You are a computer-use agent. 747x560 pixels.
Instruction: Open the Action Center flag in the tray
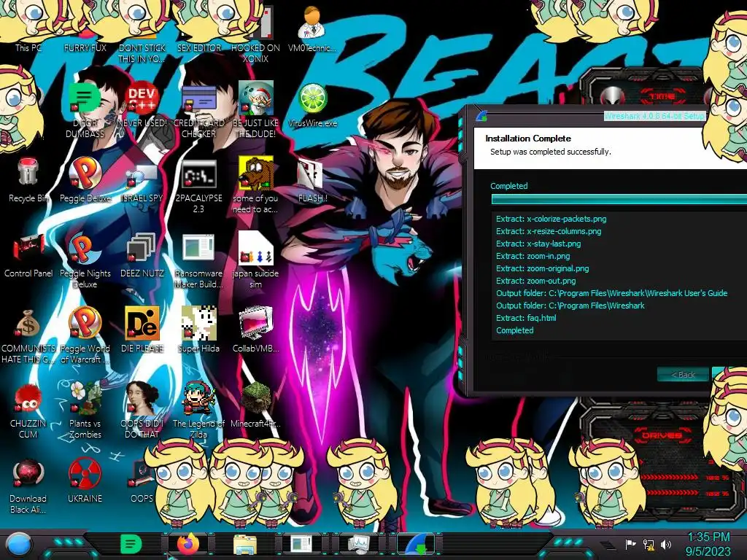[x=630, y=544]
